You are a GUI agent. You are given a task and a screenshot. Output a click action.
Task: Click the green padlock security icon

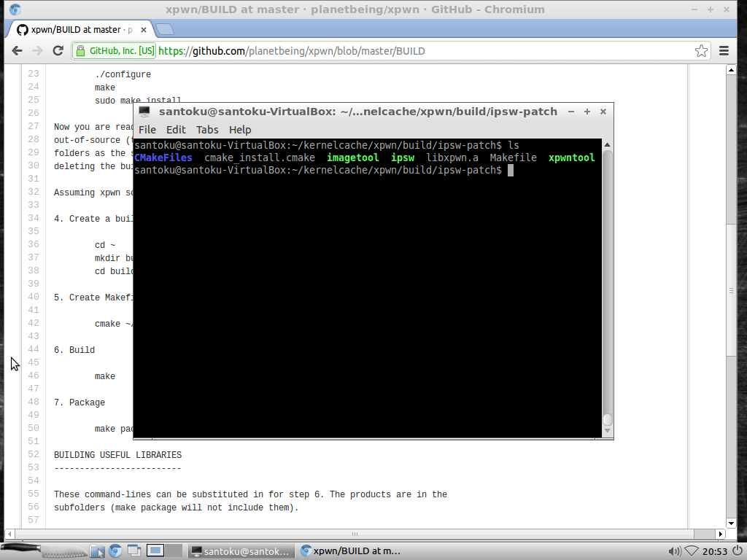click(x=80, y=51)
